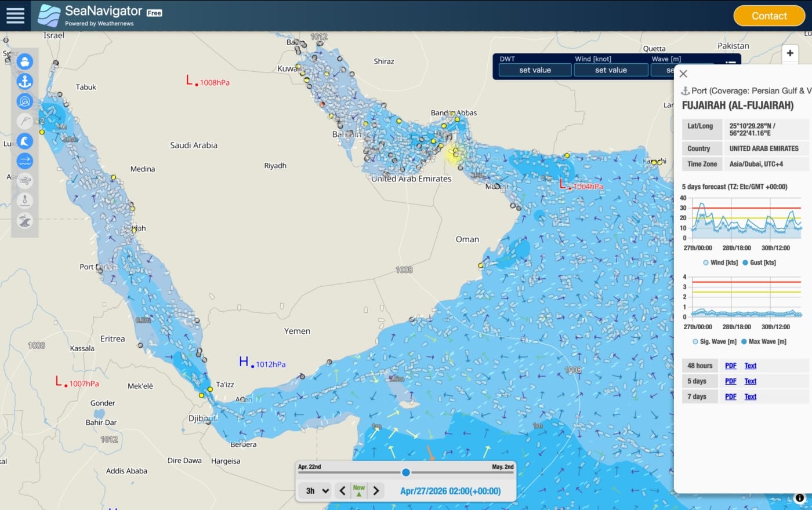Viewport: 812px width, 510px height.
Task: Enable the wind gust layer
Action: click(24, 181)
